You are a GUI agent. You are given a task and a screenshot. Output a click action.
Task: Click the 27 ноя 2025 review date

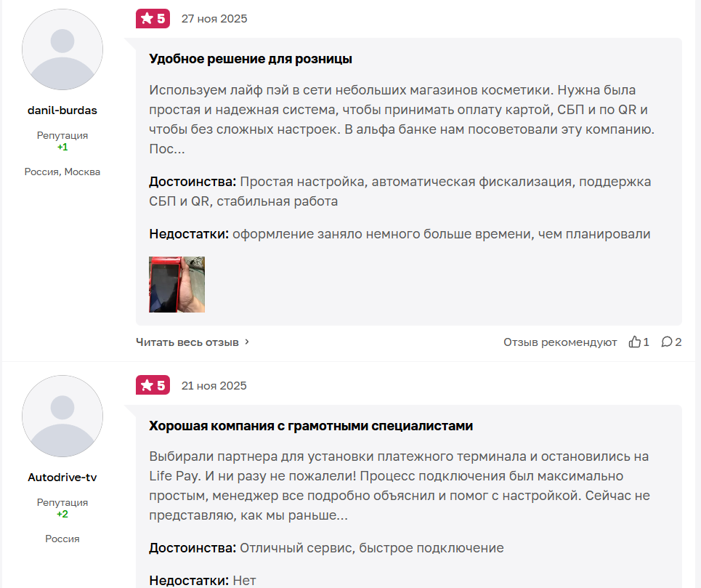coord(214,19)
